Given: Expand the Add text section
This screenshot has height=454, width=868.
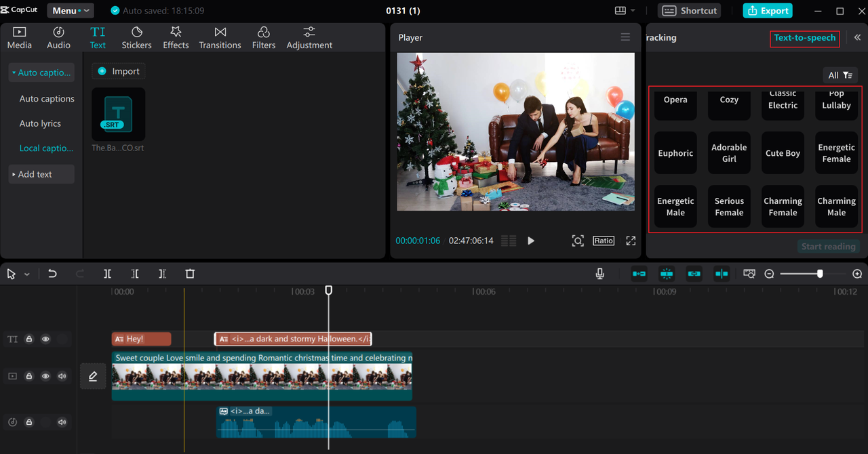Looking at the screenshot, I should tap(41, 174).
